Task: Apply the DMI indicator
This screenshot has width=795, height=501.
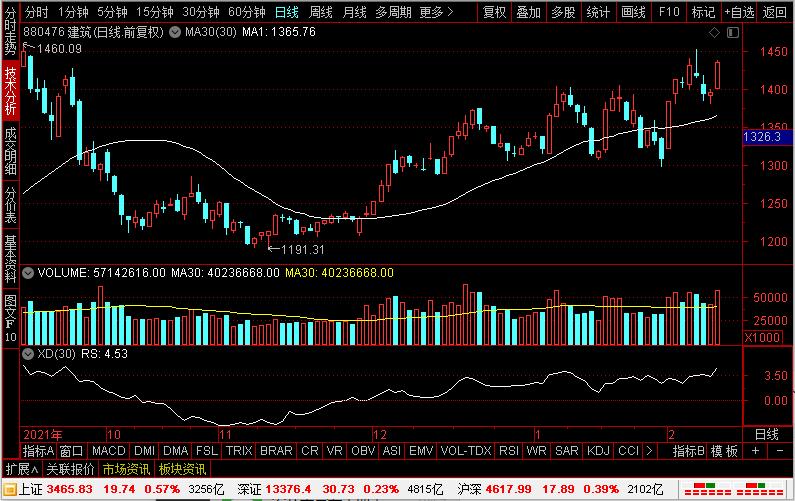Action: click(144, 451)
